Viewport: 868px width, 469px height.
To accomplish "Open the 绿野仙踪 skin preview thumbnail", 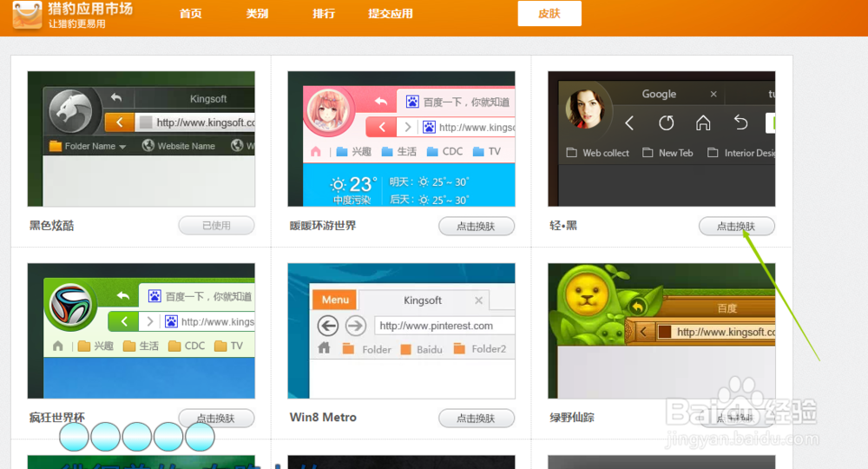I will (661, 331).
